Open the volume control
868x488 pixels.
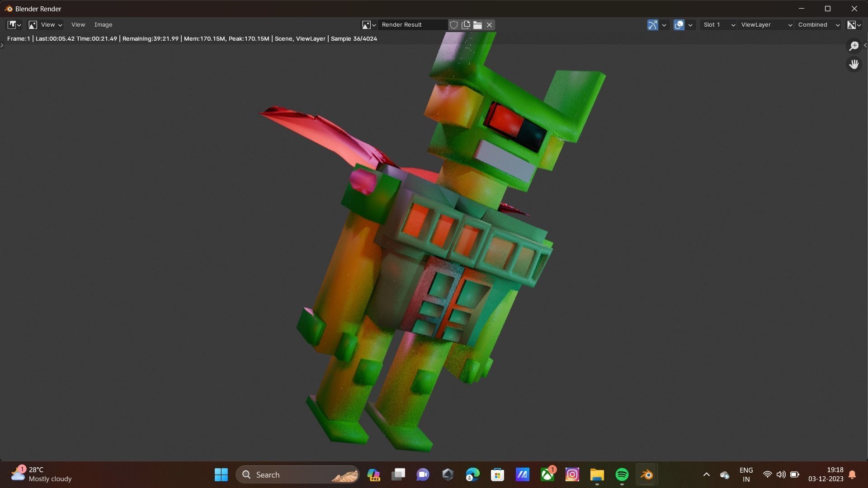pos(781,474)
